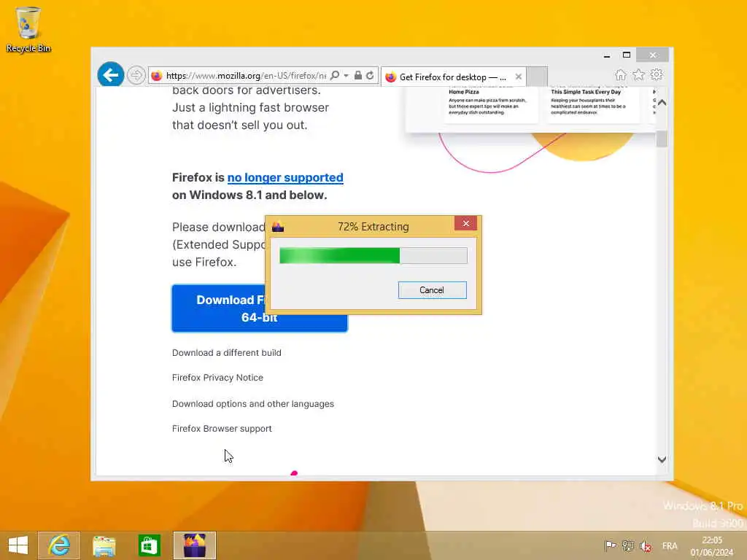Image resolution: width=747 pixels, height=560 pixels.
Task: Click the network icon in system tray
Action: tap(628, 546)
